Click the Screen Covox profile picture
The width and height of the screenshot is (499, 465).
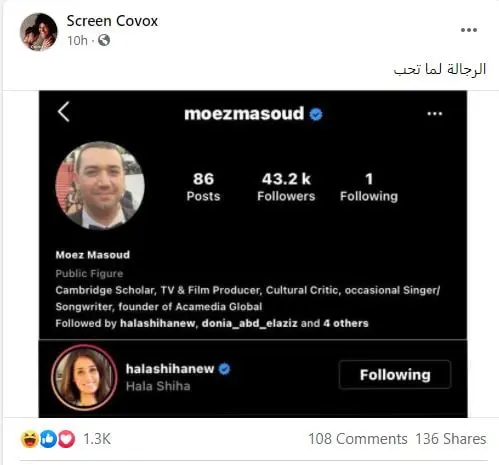click(39, 32)
